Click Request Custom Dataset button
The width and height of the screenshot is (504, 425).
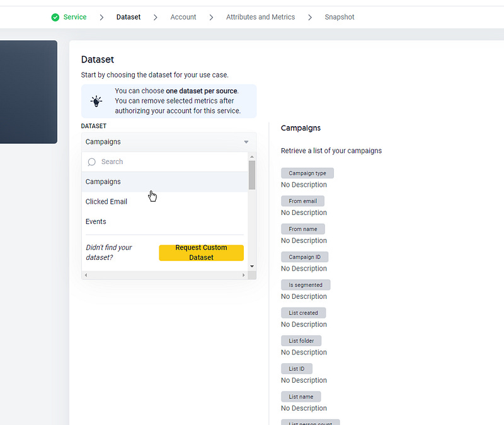click(x=201, y=253)
